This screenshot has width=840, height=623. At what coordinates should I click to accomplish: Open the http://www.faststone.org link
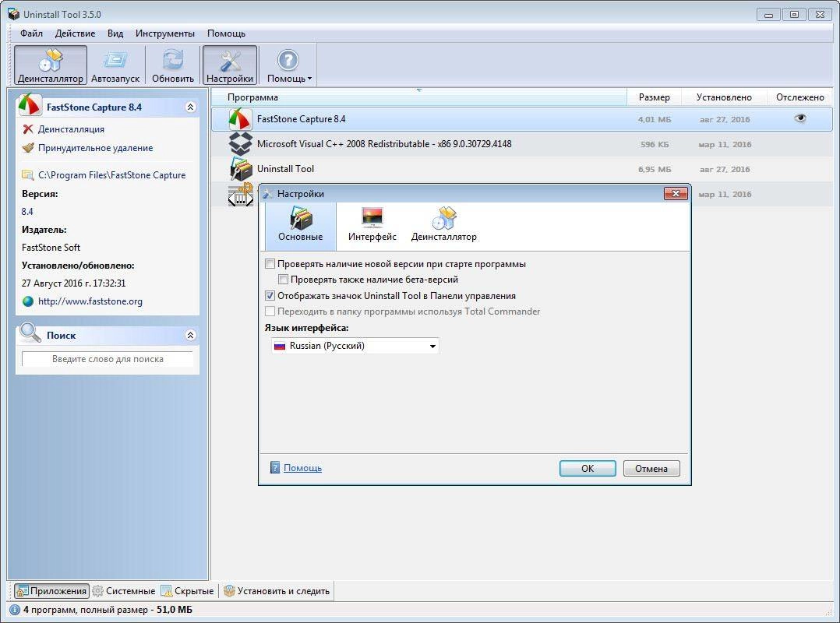[90, 301]
